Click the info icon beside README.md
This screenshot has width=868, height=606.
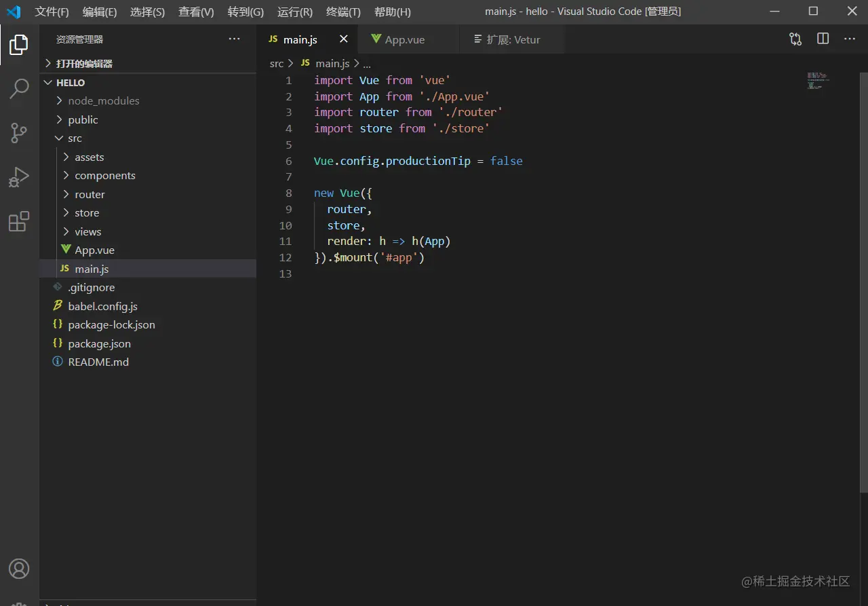click(x=58, y=362)
